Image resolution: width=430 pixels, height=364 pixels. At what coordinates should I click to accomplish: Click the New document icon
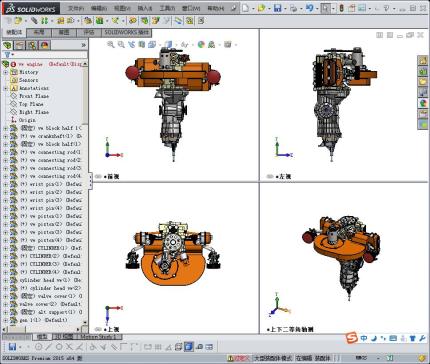[246, 8]
